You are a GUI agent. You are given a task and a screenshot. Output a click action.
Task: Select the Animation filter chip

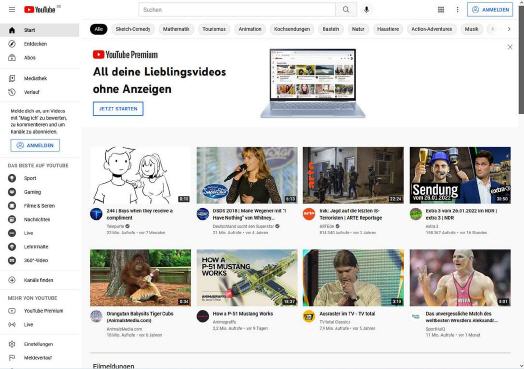tap(250, 29)
